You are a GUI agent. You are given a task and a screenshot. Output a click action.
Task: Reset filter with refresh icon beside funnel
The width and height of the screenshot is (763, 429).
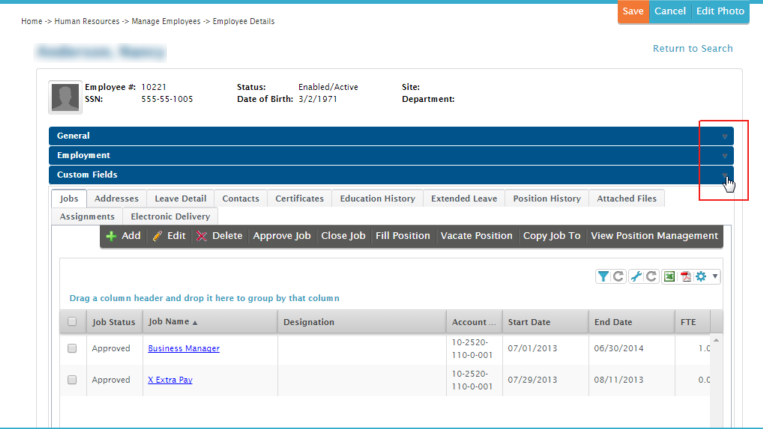(618, 276)
